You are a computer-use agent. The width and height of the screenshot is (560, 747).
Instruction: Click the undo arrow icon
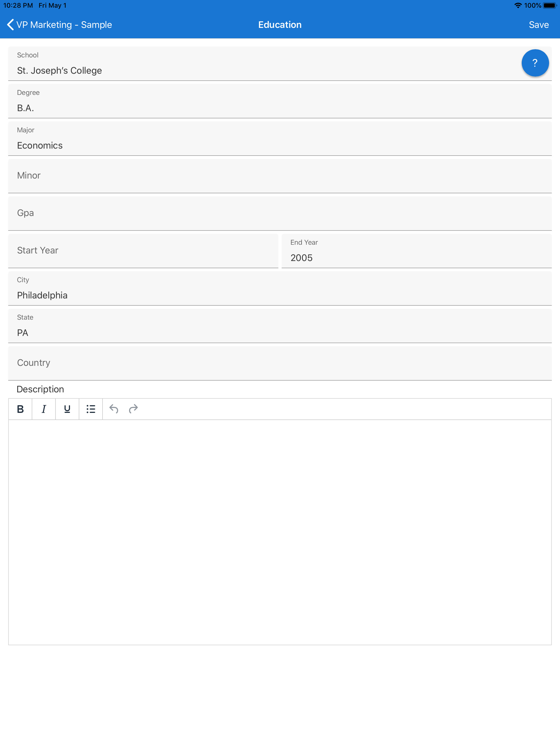point(114,409)
